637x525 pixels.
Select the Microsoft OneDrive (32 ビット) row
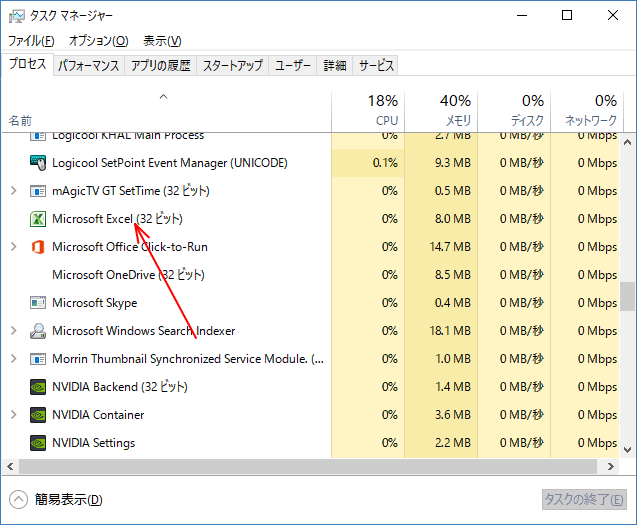pos(311,275)
